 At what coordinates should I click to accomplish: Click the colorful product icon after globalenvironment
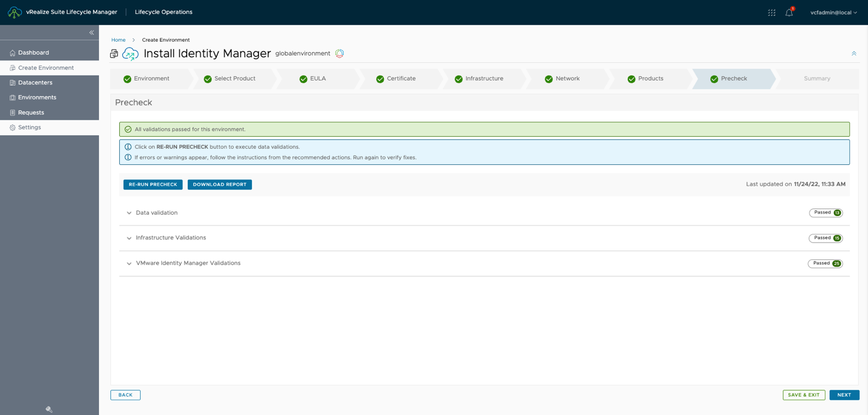pyautogui.click(x=339, y=54)
